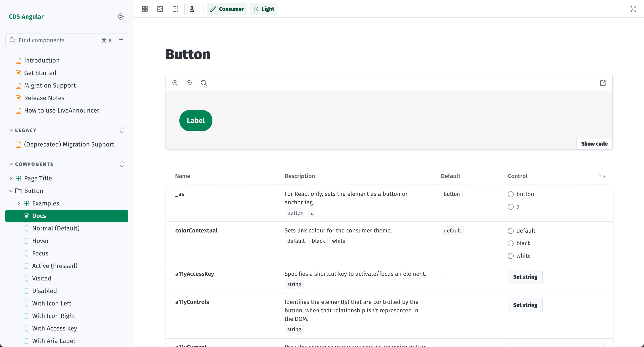644x347 pixels.
Task: Collapse the LEGACY section chevron
Action: (11, 130)
